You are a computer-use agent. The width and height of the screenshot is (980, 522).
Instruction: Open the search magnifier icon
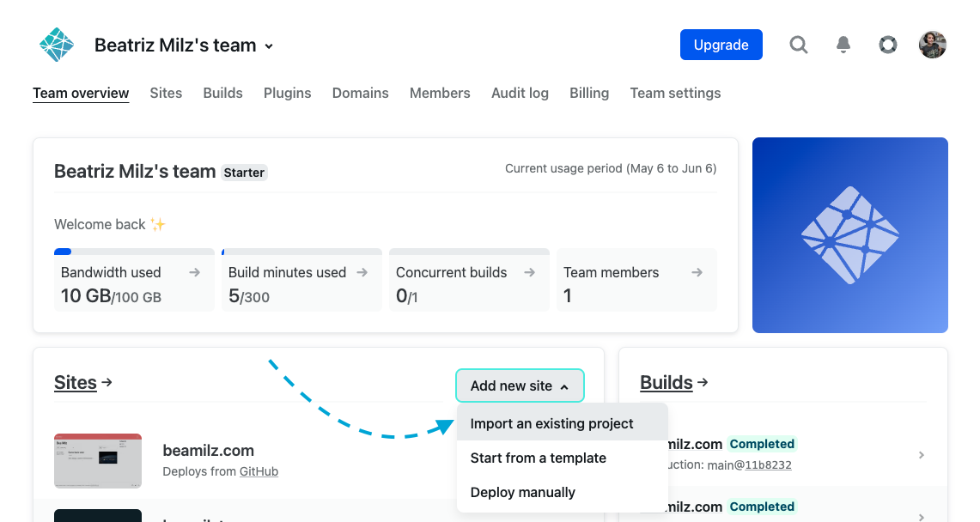pyautogui.click(x=798, y=45)
